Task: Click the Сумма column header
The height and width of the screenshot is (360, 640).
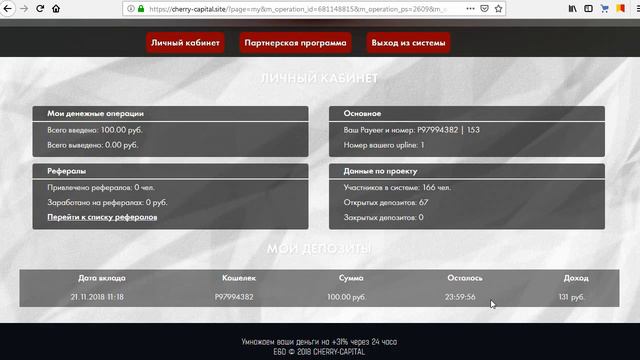Action: (351, 278)
